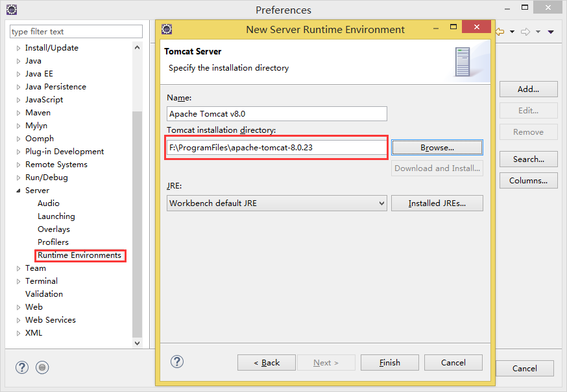
Task: Click the help icon in the Preferences window
Action: point(22,367)
